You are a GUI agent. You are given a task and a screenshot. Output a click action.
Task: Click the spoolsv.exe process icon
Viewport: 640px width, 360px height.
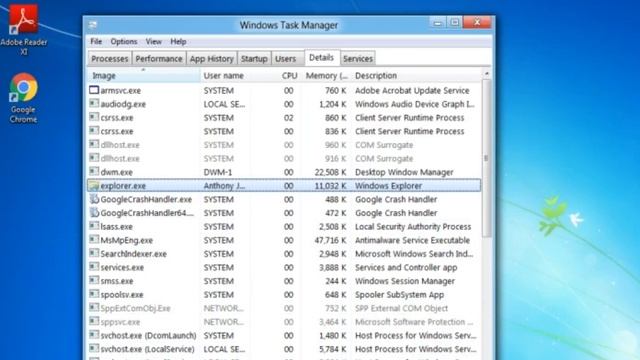[x=94, y=294]
